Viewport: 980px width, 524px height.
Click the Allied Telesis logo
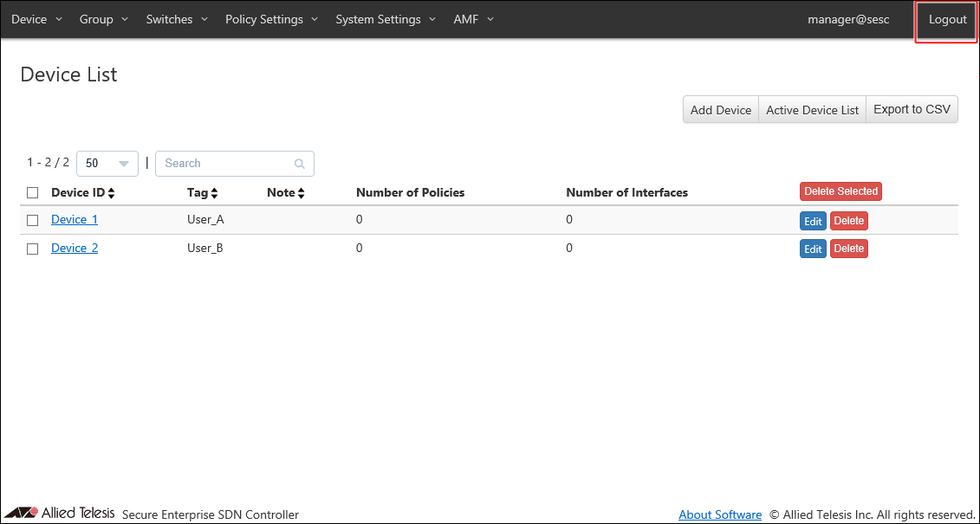(59, 513)
